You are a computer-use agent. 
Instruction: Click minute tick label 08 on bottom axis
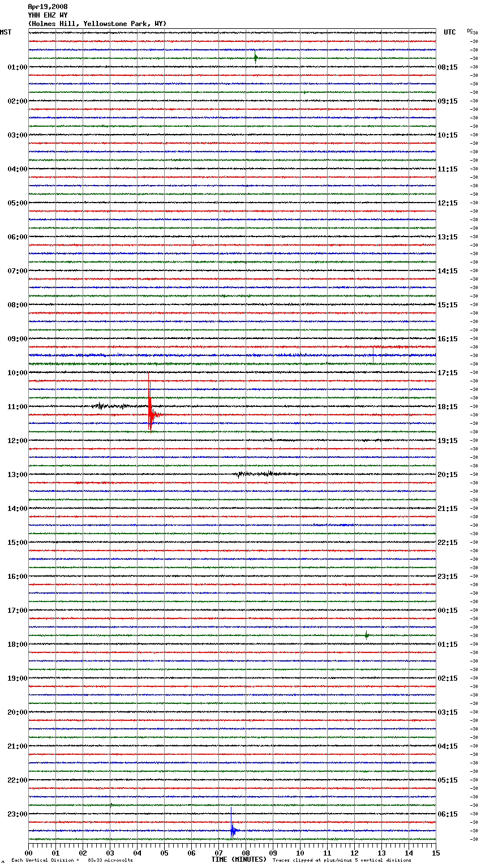coord(246,853)
